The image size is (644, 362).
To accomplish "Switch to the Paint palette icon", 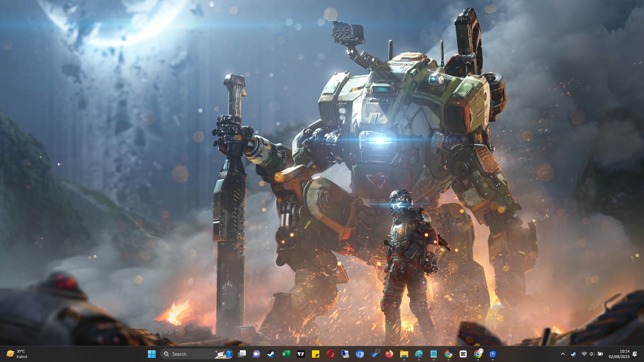I will [x=419, y=354].
